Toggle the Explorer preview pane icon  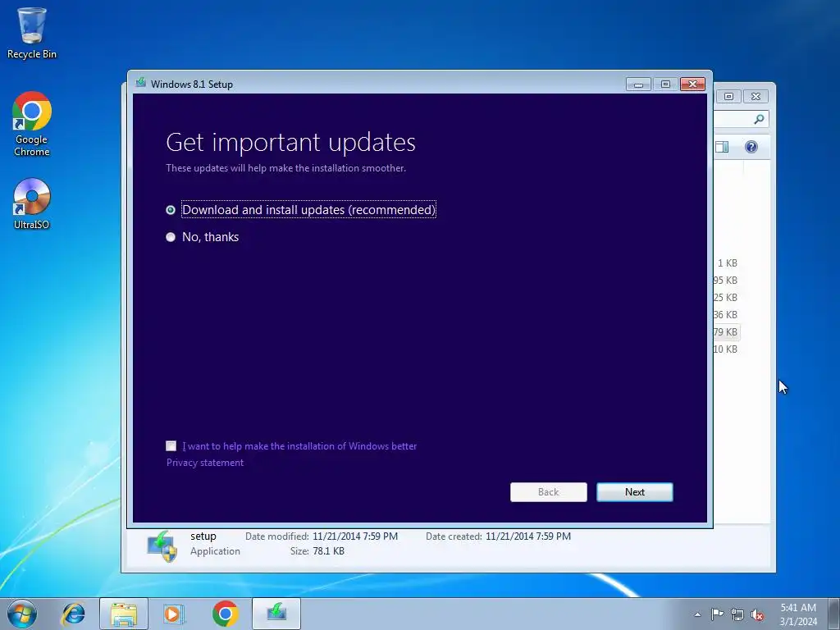tap(722, 147)
